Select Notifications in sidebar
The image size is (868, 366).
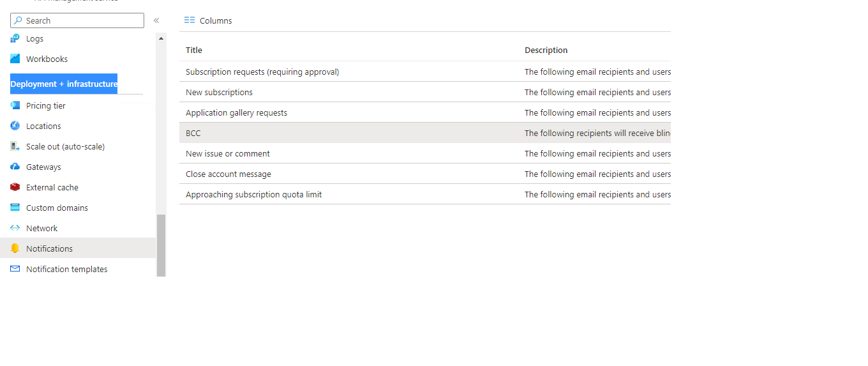78,248
